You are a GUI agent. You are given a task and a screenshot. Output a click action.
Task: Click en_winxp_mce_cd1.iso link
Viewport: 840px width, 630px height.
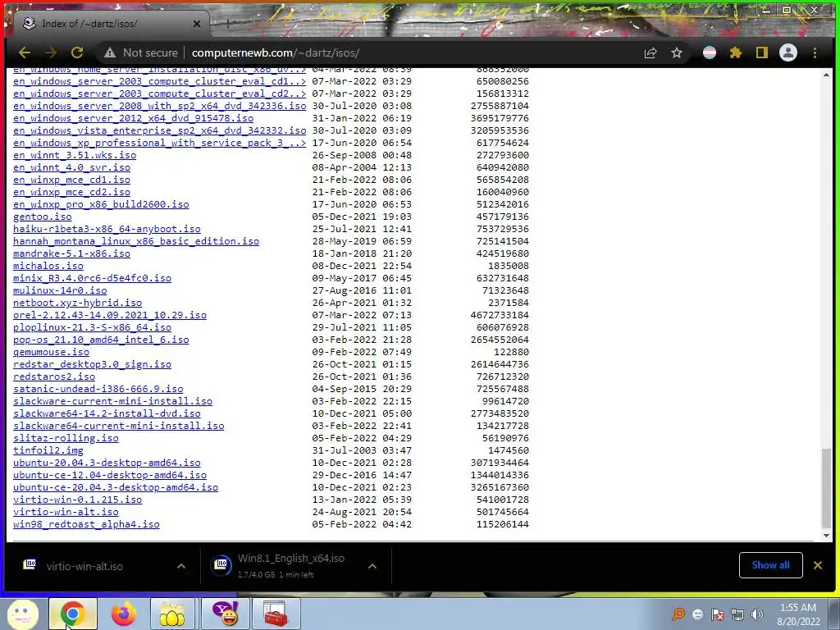click(72, 180)
